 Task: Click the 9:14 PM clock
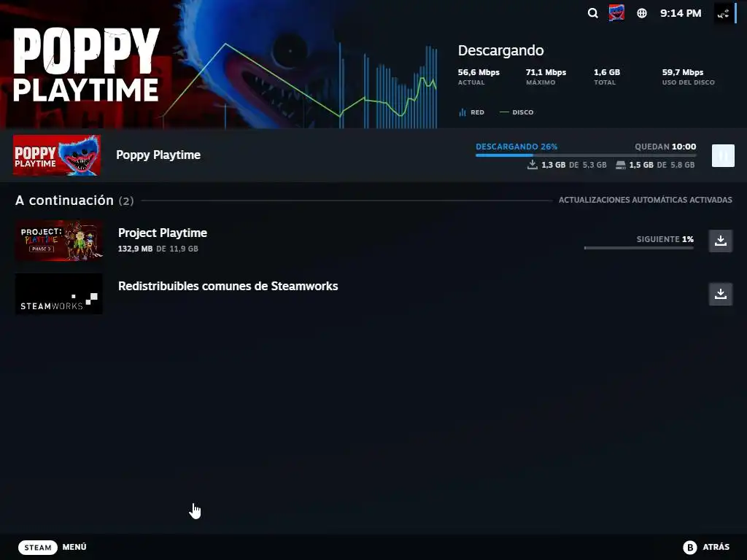coord(681,13)
